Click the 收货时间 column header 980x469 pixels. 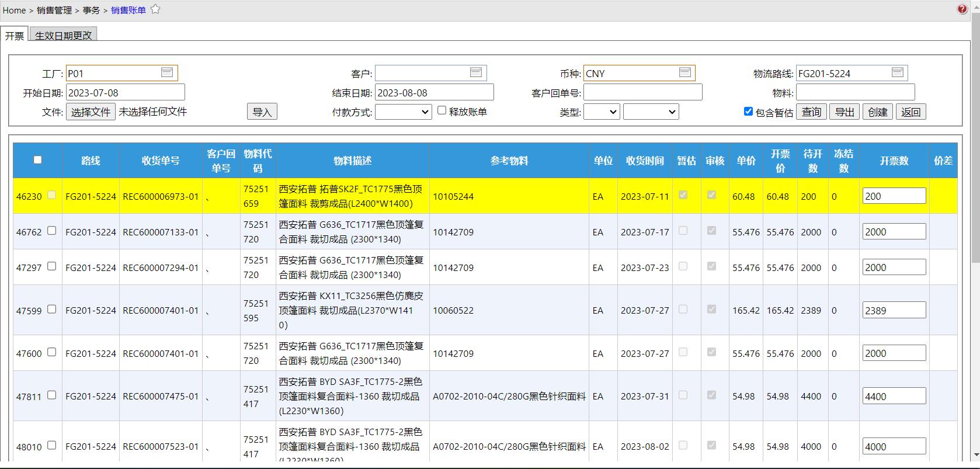point(645,161)
